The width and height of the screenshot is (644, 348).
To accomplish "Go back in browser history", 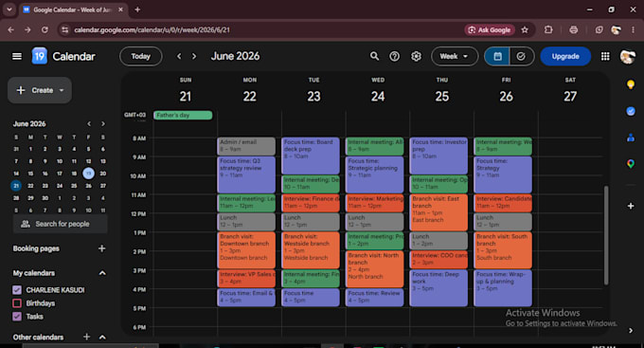I will coord(11,29).
